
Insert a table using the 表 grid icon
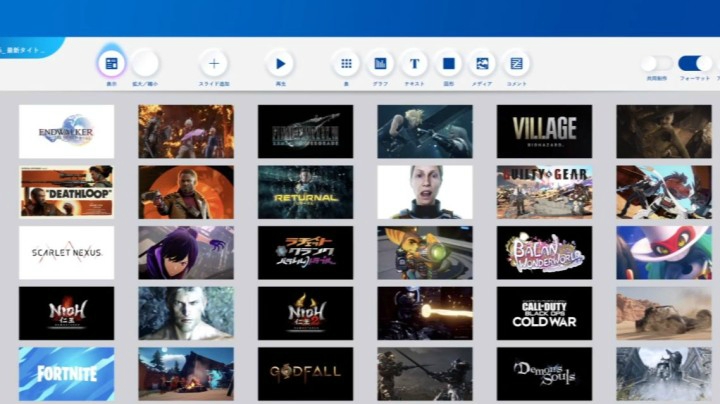coord(346,63)
